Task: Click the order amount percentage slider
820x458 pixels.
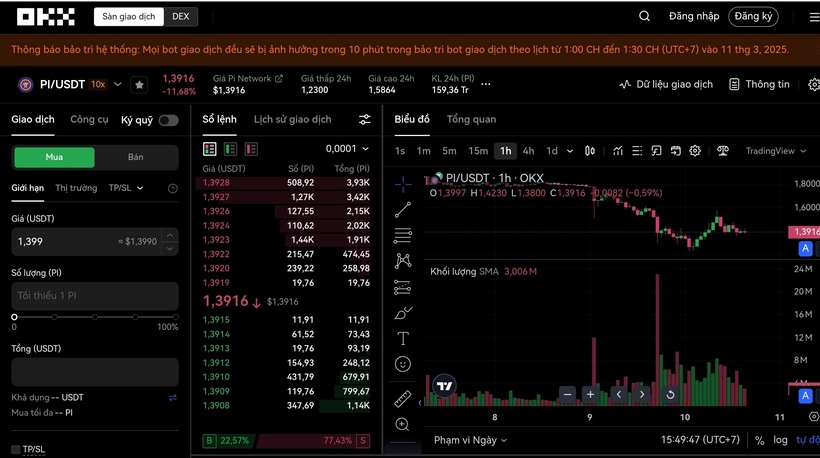Action: point(95,316)
